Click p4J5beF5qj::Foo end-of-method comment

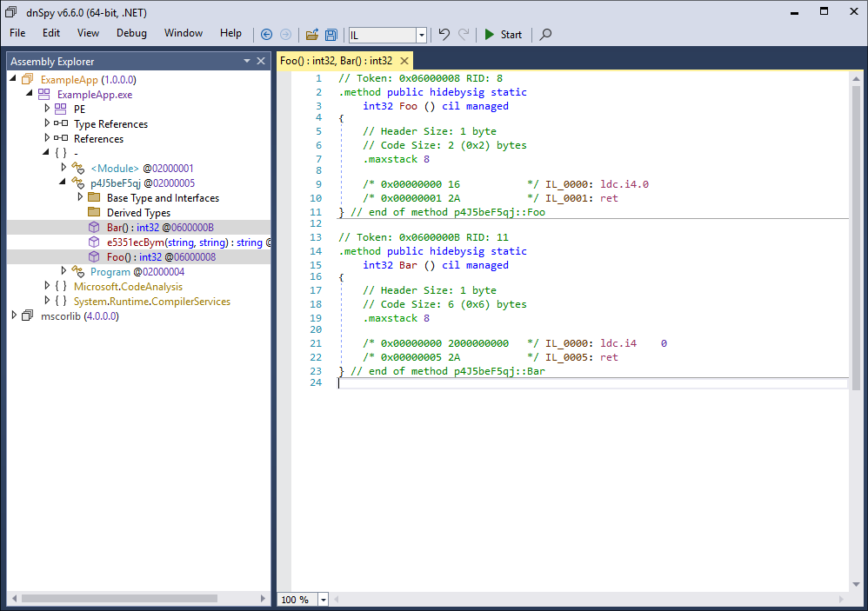[x=448, y=212]
